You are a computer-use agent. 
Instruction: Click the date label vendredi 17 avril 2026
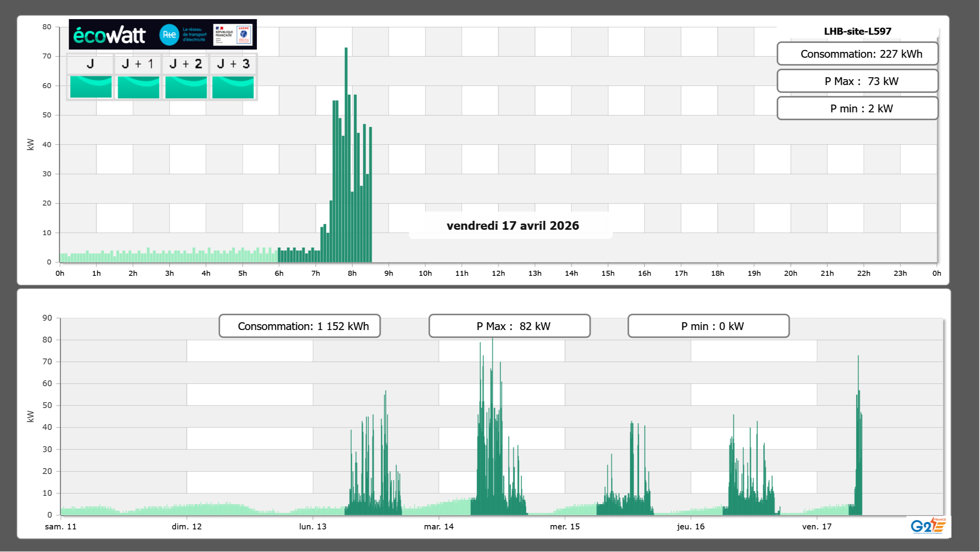[x=512, y=225]
